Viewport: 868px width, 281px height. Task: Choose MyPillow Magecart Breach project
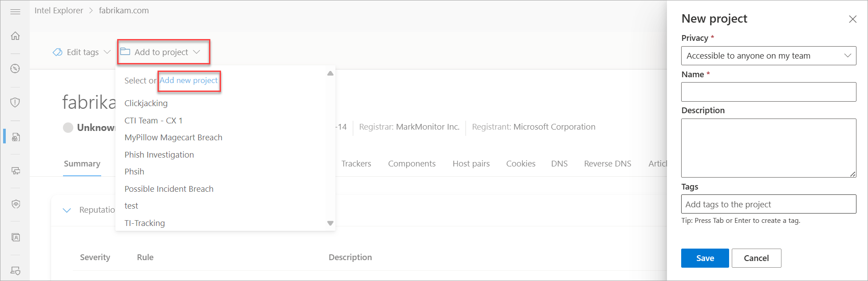173,138
